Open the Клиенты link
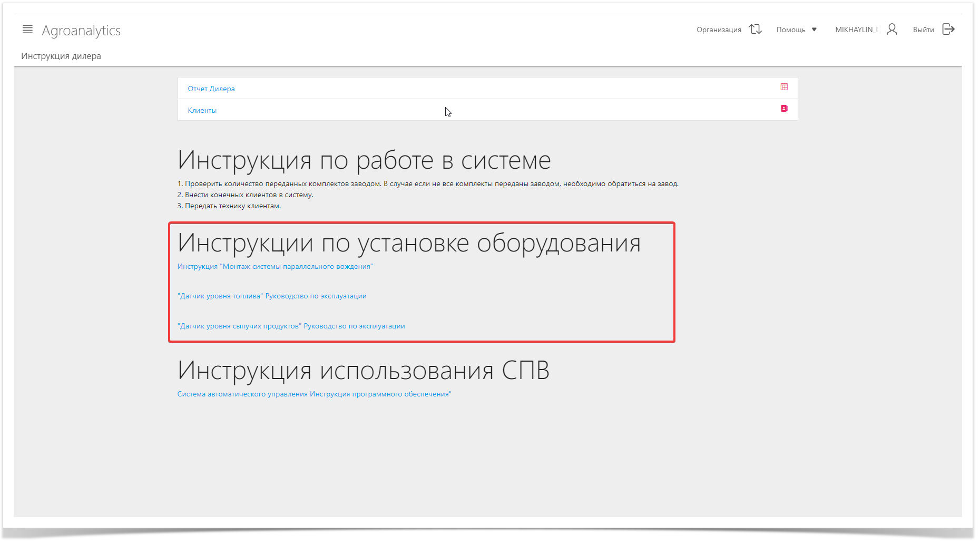The width and height of the screenshot is (980, 543). click(202, 111)
